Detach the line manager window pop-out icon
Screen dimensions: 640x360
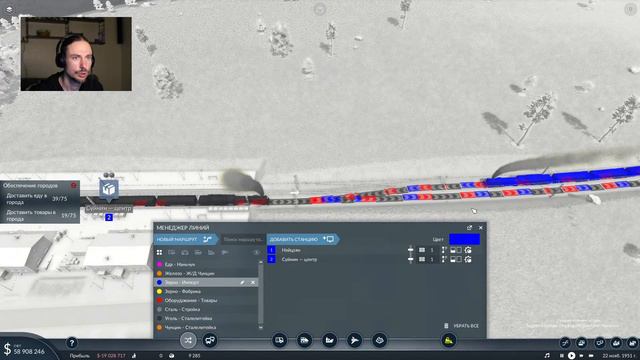click(469, 228)
